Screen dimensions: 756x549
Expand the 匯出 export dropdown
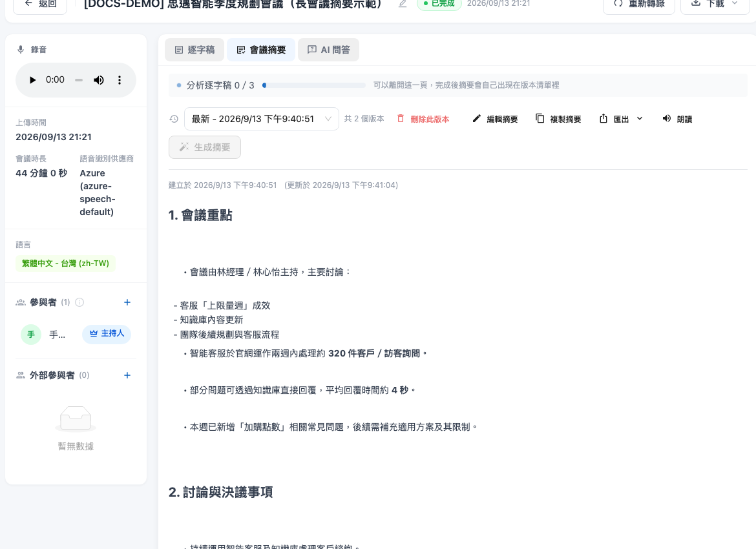pyautogui.click(x=621, y=119)
